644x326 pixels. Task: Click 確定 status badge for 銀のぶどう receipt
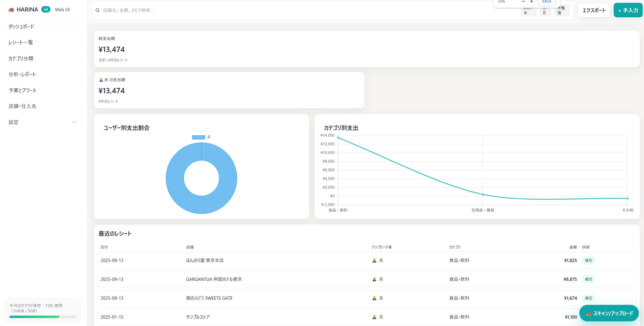pyautogui.click(x=588, y=298)
